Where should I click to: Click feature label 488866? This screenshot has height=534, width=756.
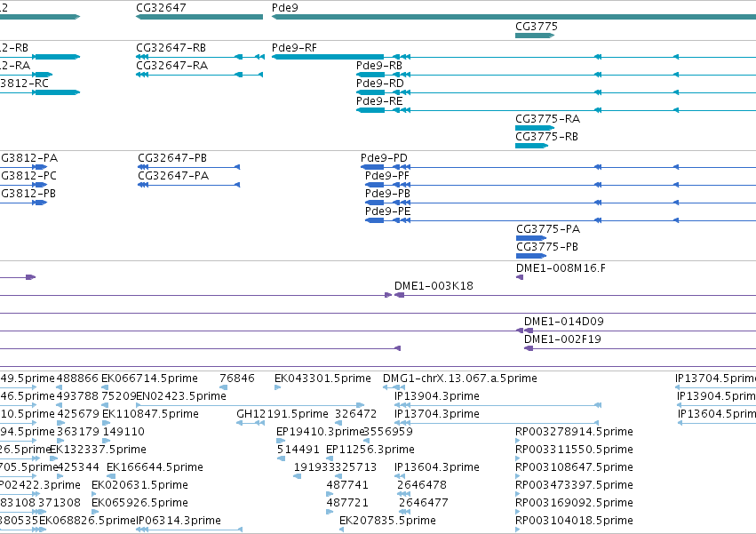point(77,379)
